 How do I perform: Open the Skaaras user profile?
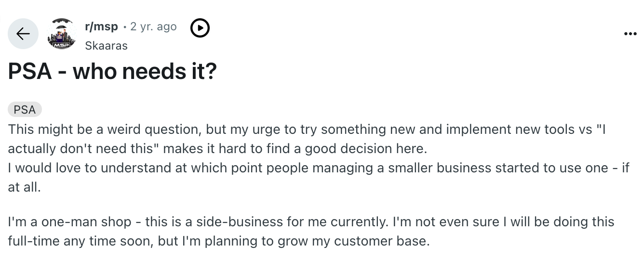pos(106,46)
